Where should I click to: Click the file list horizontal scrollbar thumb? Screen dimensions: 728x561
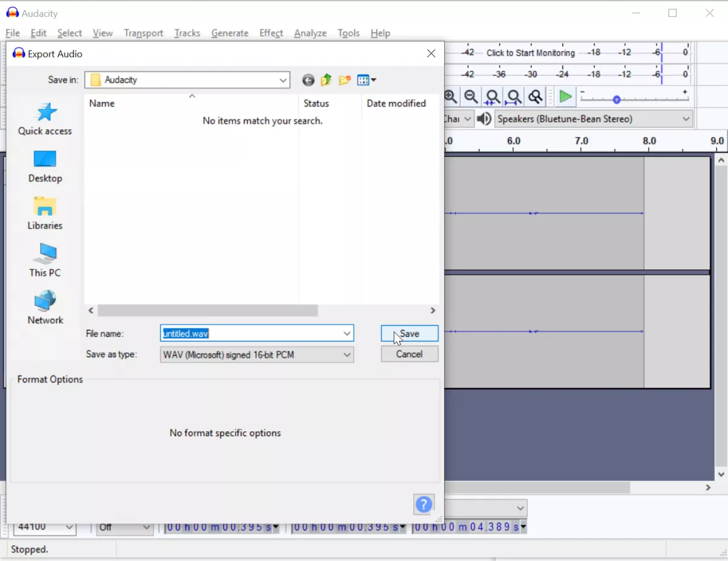[207, 311]
